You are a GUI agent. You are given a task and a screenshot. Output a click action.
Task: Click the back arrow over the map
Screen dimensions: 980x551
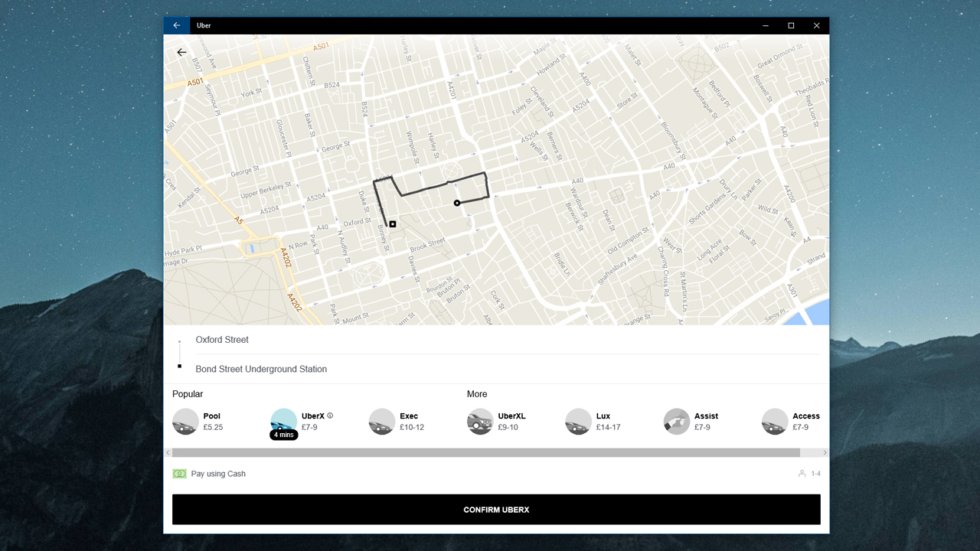pos(181,53)
